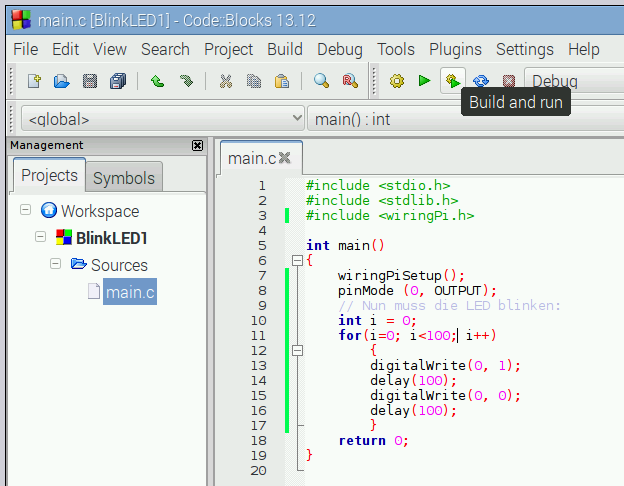Click the 'return 0;' statement

coord(373,441)
